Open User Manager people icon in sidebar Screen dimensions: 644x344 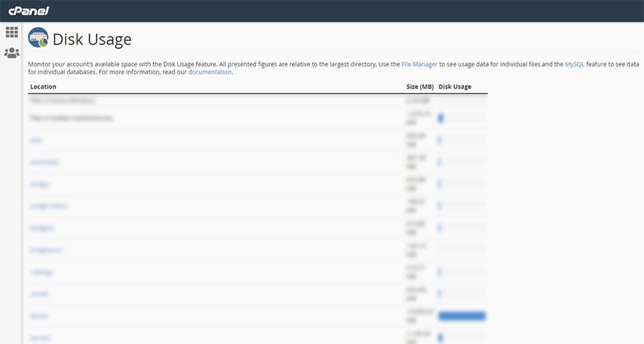[11, 53]
